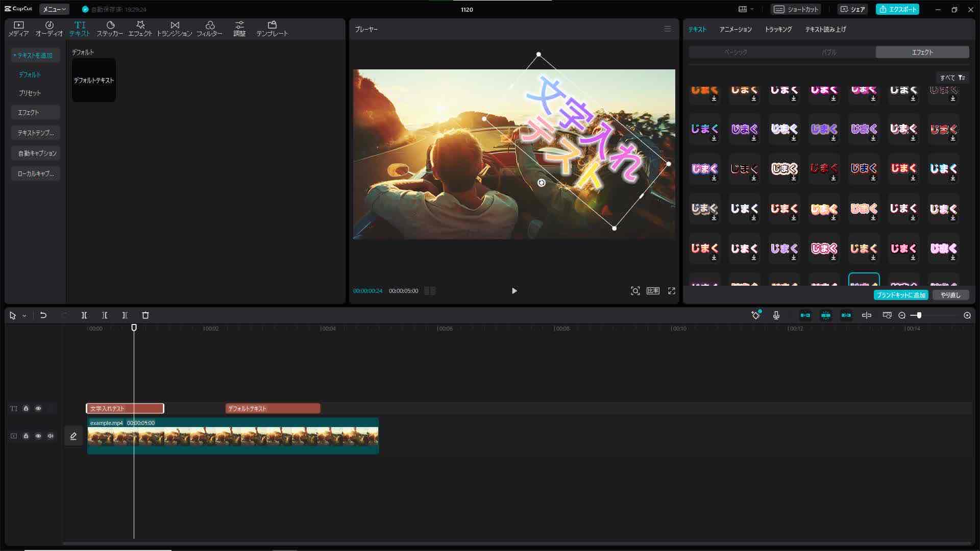Click the Delete left of playhead icon

105,315
